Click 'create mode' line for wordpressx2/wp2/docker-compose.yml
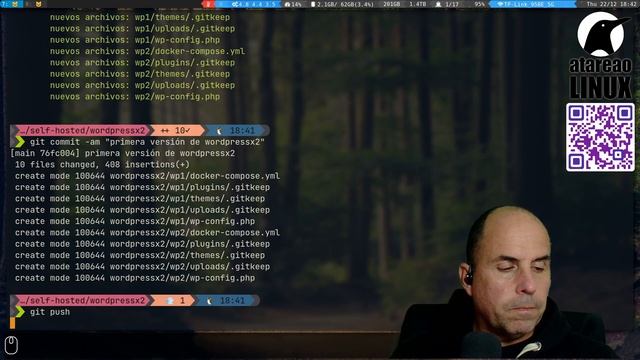The width and height of the screenshot is (640, 360). click(147, 233)
